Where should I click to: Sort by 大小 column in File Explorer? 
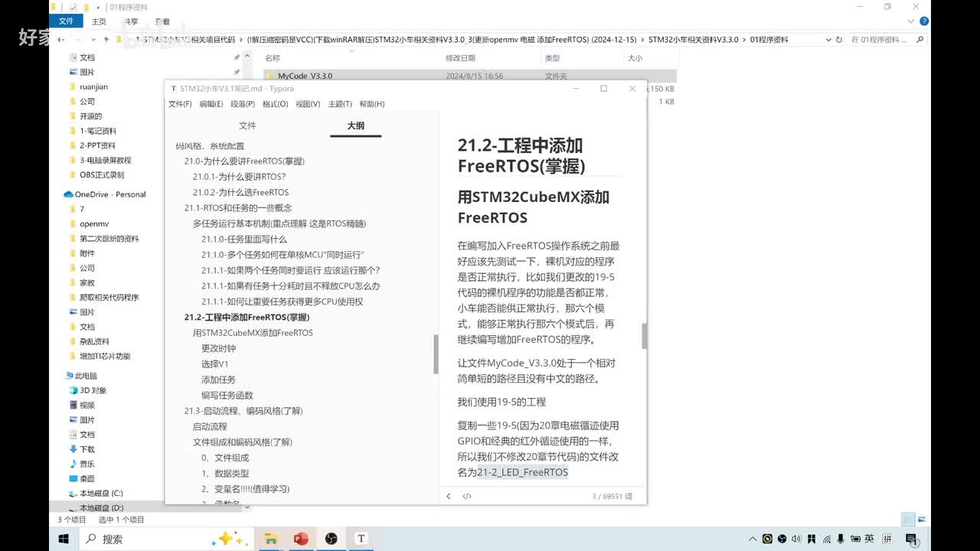coord(635,58)
